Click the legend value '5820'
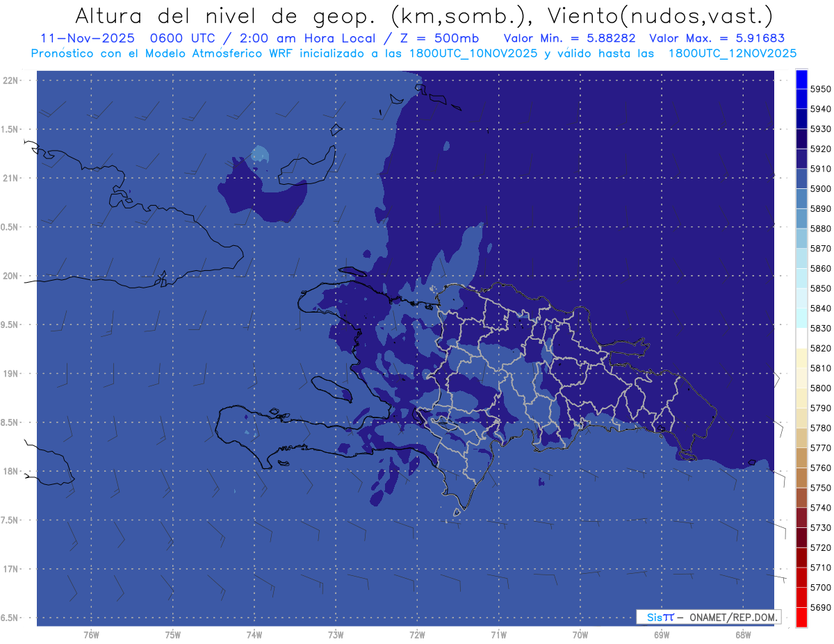This screenshot has height=644, width=834. pos(820,348)
